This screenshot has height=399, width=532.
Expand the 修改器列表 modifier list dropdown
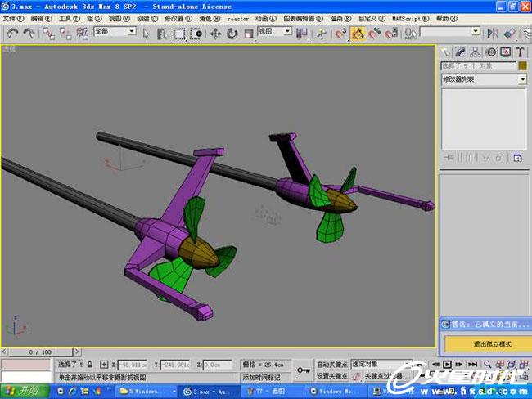[x=484, y=79]
